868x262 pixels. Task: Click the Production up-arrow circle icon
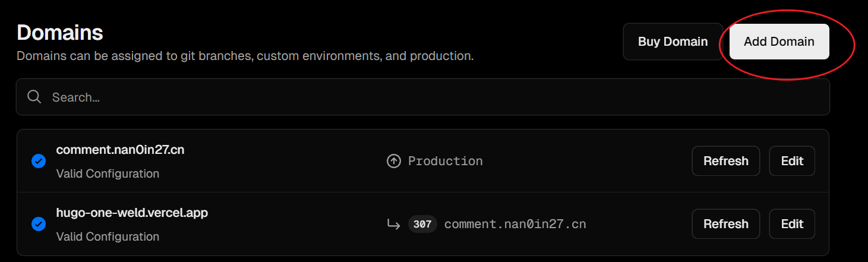(393, 161)
